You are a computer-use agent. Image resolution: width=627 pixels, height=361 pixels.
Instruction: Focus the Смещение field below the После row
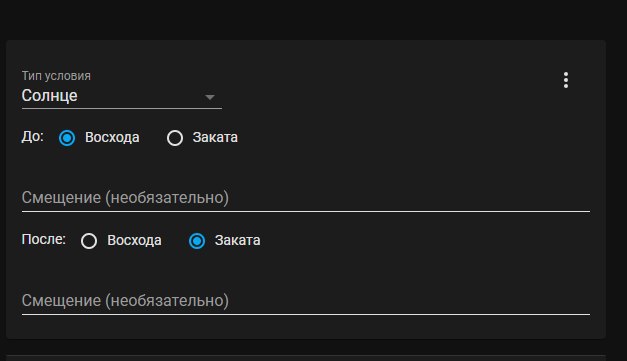click(x=306, y=301)
